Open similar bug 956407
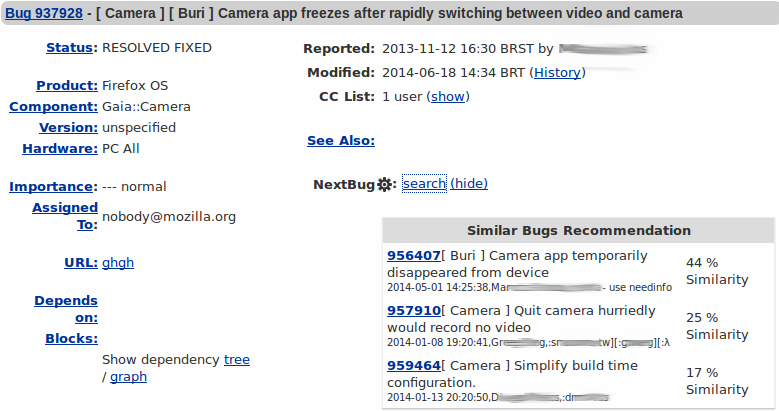The image size is (779, 411). pos(413,255)
